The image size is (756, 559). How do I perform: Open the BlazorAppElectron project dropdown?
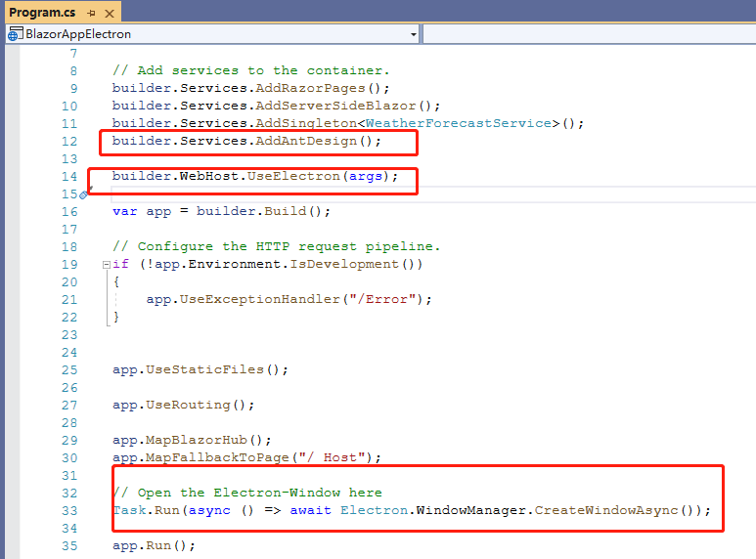[x=413, y=34]
